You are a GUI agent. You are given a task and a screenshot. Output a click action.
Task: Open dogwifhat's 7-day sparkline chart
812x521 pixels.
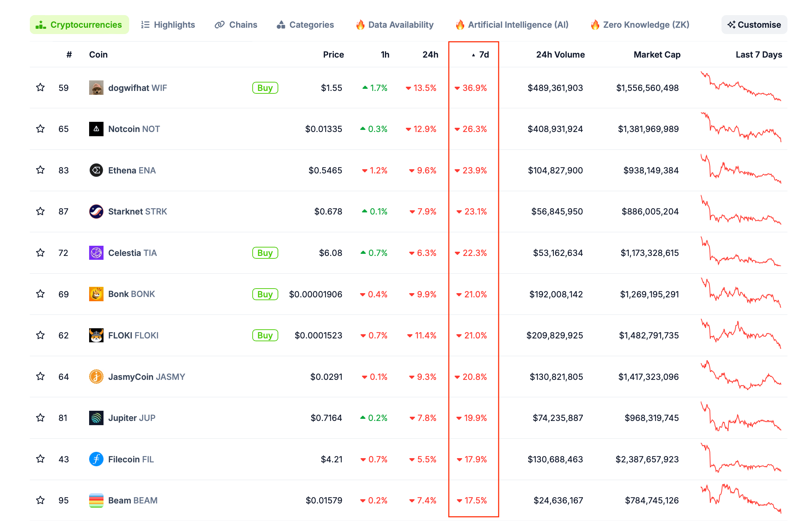pyautogui.click(x=741, y=86)
